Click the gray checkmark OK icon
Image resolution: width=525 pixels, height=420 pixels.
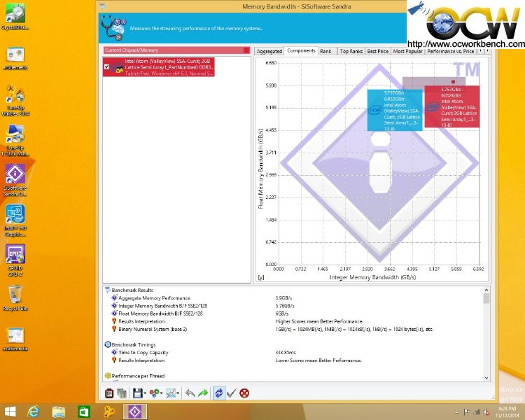tap(232, 393)
